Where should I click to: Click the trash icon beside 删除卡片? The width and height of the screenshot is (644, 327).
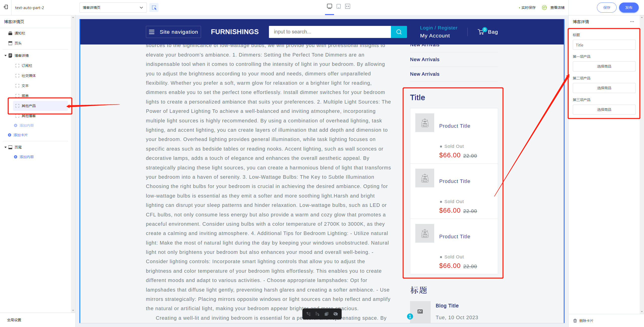click(575, 321)
